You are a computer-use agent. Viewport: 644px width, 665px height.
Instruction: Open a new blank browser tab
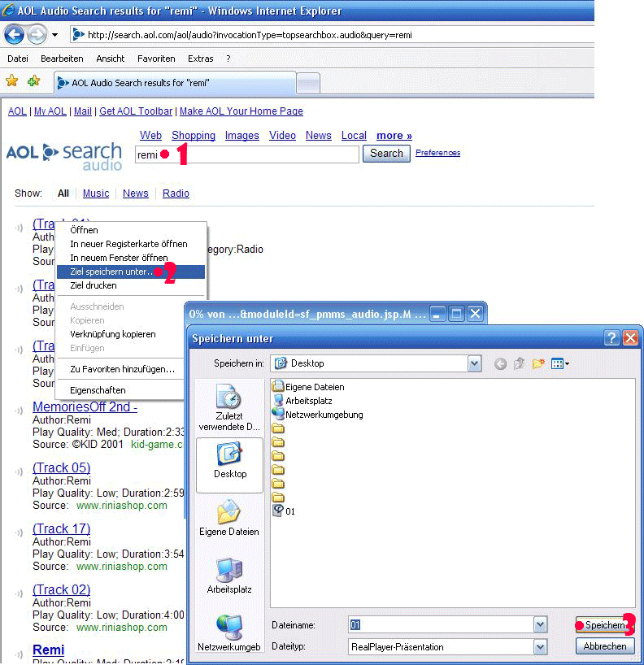(x=308, y=83)
